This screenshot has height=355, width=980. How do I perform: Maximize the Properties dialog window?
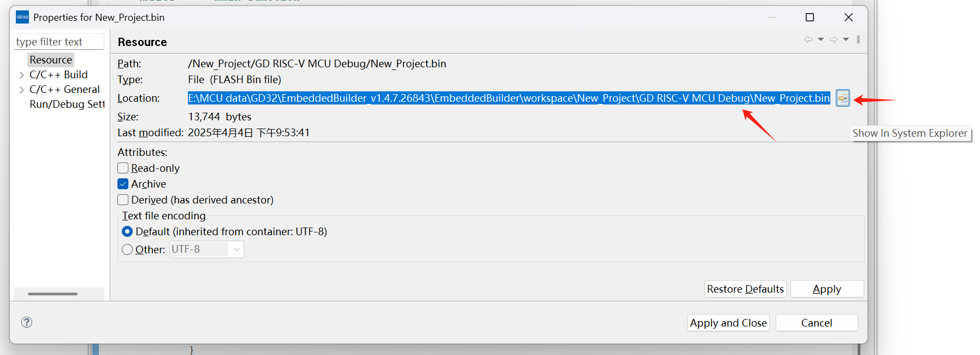[810, 18]
